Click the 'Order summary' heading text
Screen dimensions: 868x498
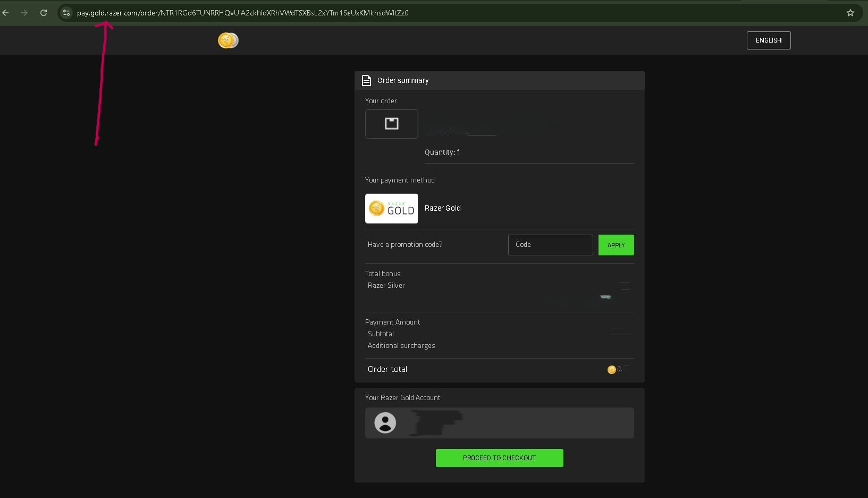coord(403,80)
